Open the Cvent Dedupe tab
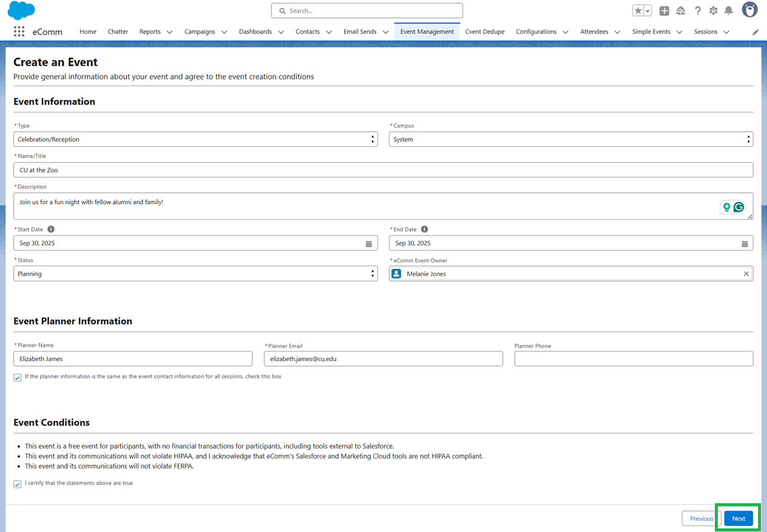 click(485, 32)
